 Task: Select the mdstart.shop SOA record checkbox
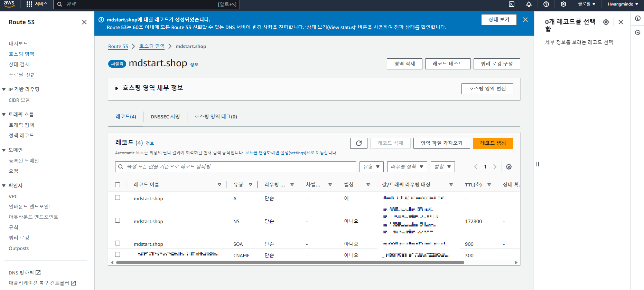(118, 243)
